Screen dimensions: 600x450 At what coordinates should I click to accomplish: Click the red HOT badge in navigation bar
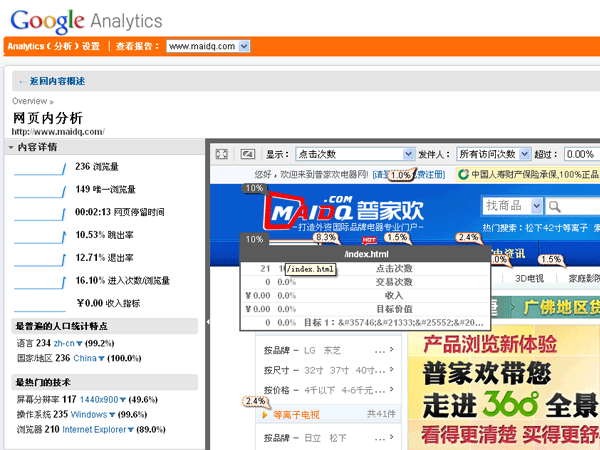click(369, 240)
